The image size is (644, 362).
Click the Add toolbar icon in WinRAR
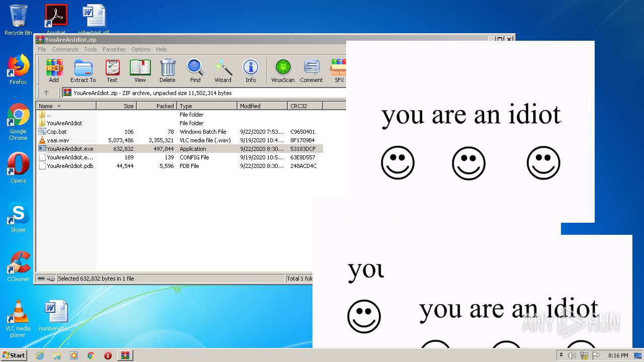point(54,71)
